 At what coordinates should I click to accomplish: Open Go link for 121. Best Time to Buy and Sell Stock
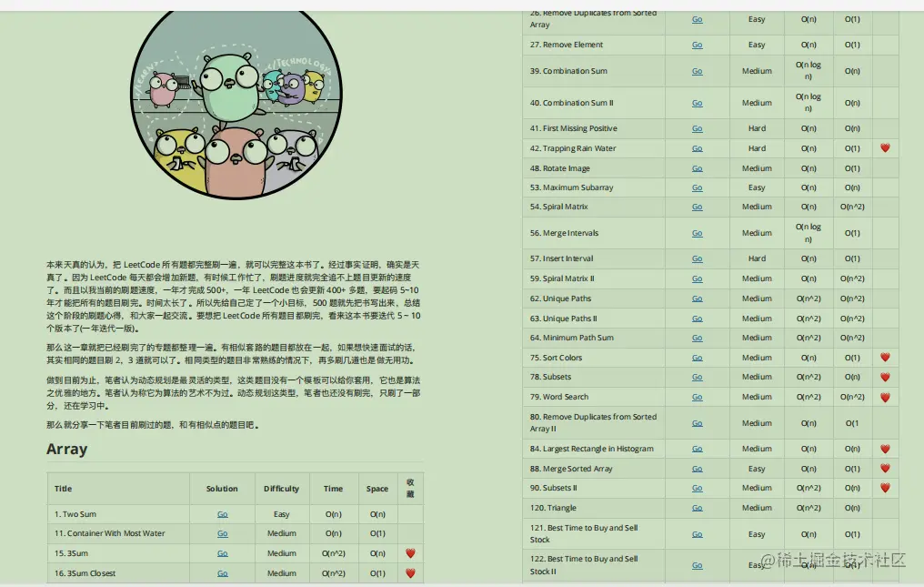698,534
